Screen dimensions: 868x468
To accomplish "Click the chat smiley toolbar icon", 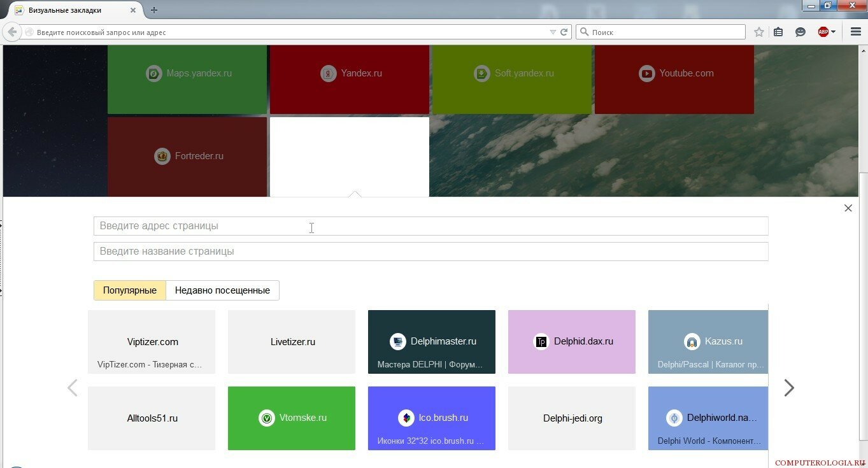I will click(x=800, y=32).
